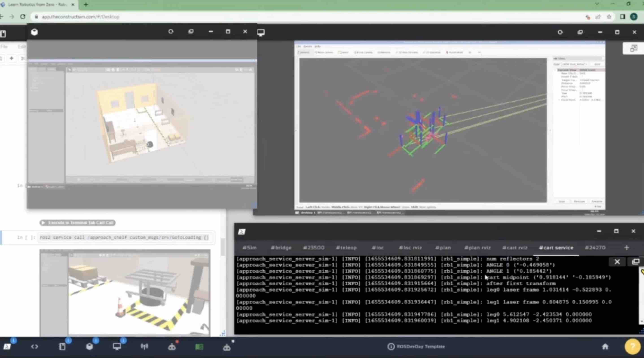Click the ROSDevDay Template label in bottom bar
This screenshot has width=644, height=358.
[421, 347]
